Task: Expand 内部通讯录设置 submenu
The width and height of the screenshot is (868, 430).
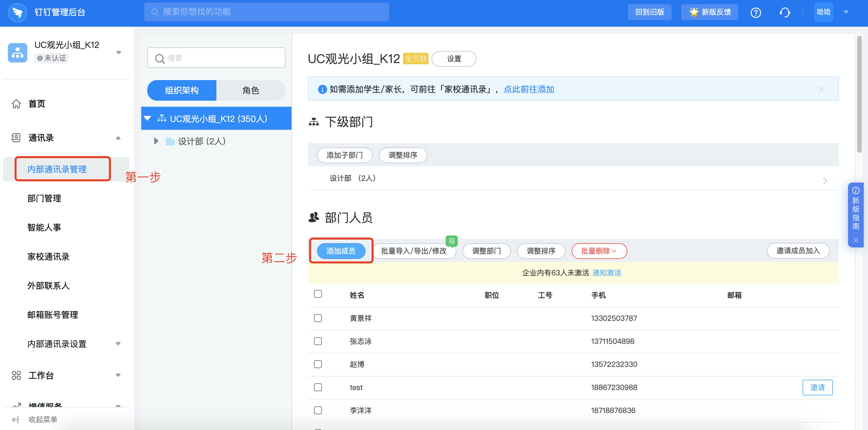Action: tap(118, 344)
